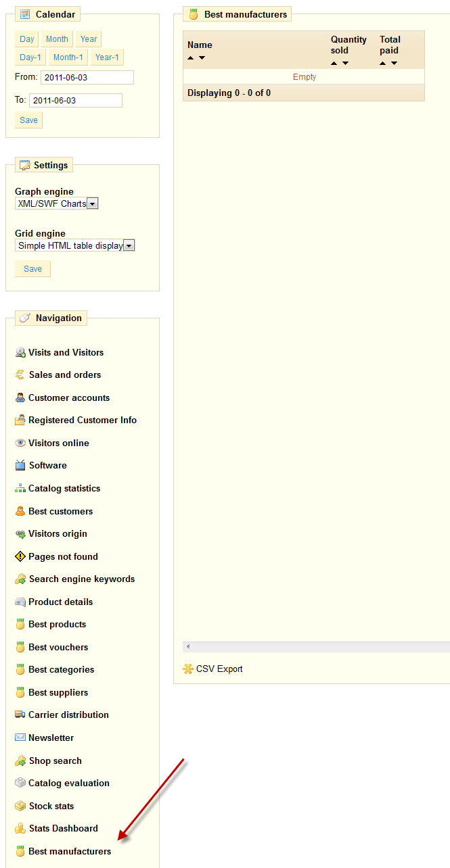Click the Best suppliers medal icon

coord(20,692)
